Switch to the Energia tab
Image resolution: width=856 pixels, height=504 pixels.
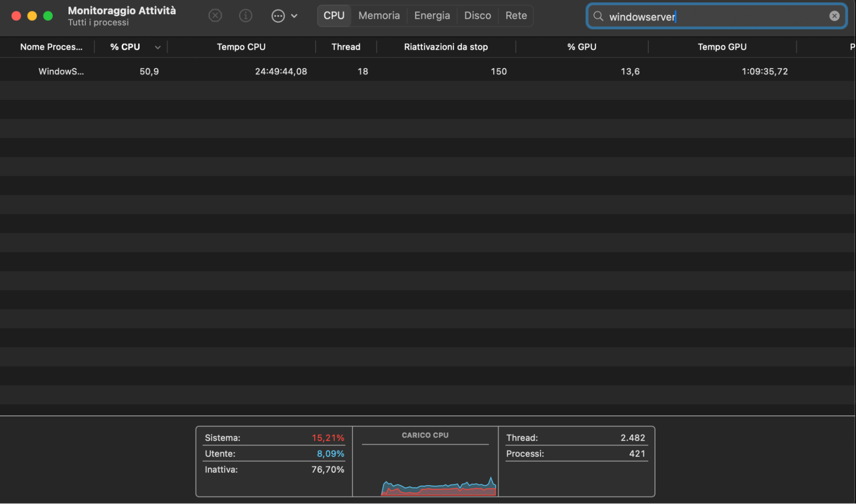(432, 16)
